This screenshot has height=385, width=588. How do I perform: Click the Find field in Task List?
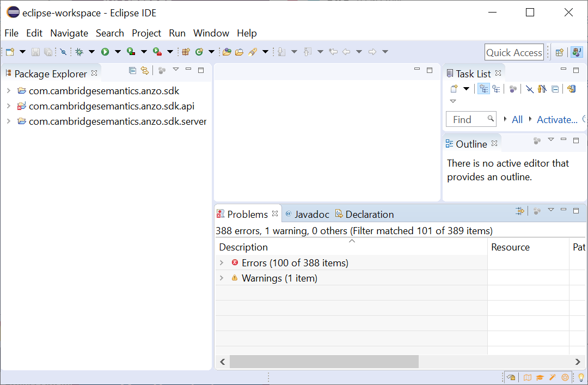[471, 119]
